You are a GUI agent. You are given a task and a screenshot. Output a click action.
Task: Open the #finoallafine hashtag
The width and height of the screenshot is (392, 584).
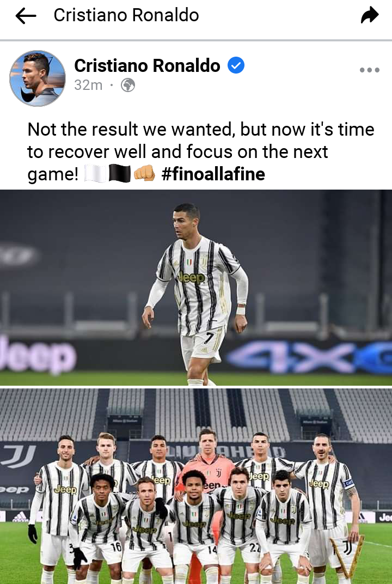coord(213,174)
